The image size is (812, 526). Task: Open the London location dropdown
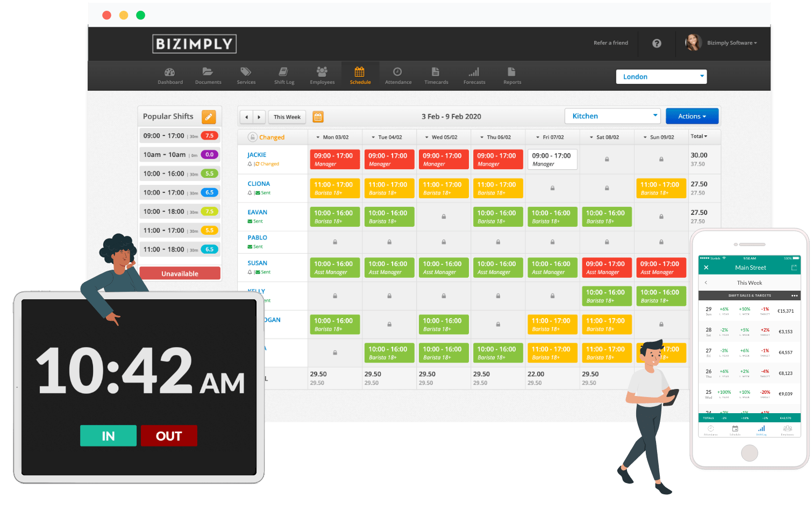coord(661,77)
